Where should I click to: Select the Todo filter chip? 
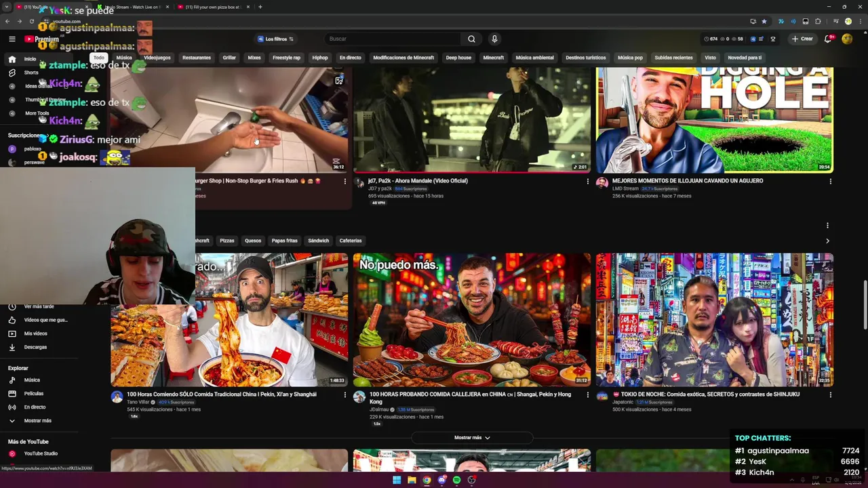coord(99,58)
